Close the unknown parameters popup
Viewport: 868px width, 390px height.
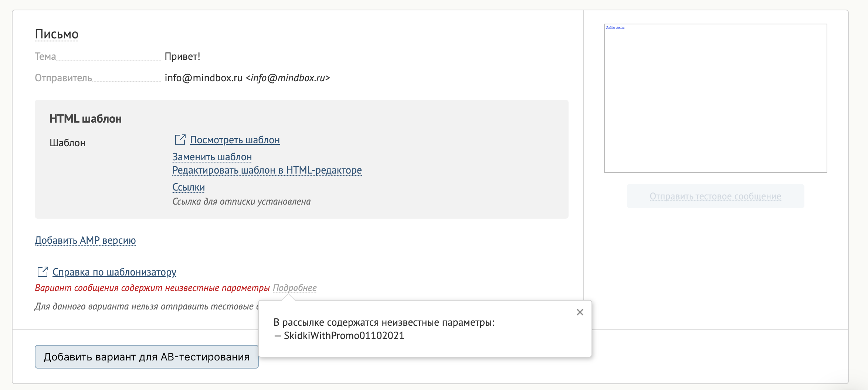point(580,312)
